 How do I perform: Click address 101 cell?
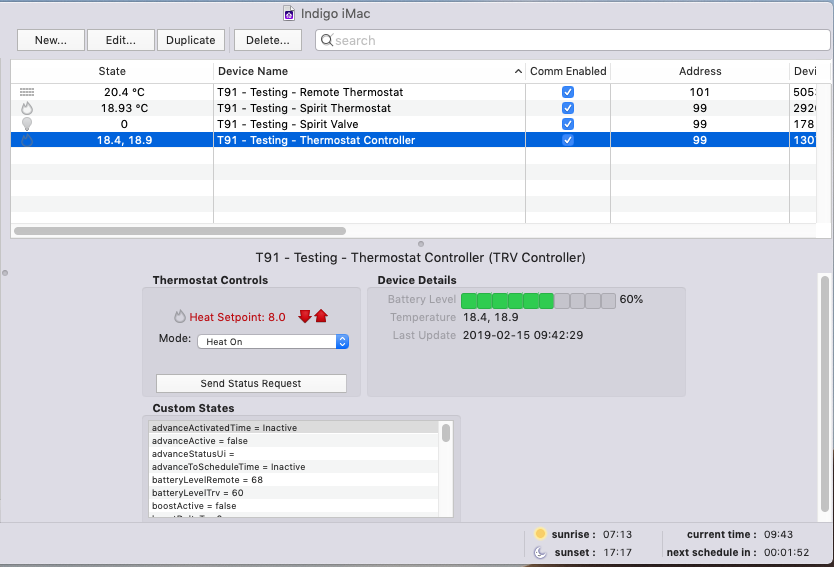[699, 92]
